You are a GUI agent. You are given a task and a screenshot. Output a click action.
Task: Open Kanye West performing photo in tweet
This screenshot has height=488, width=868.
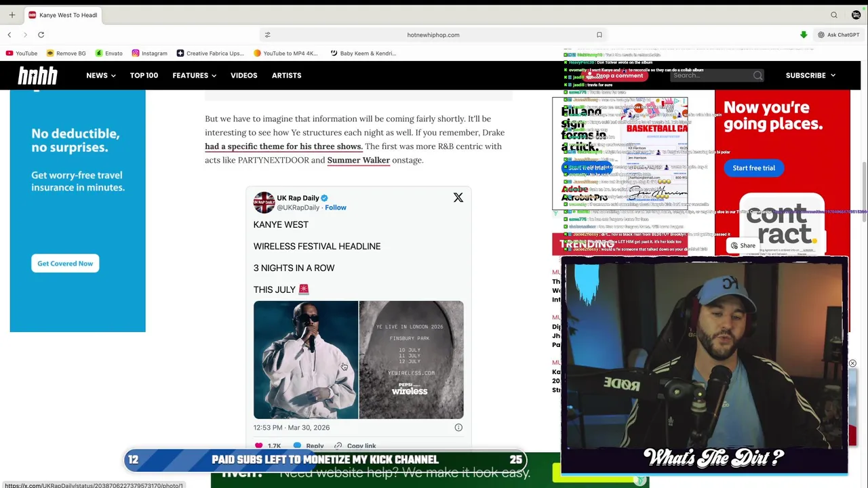[306, 360]
